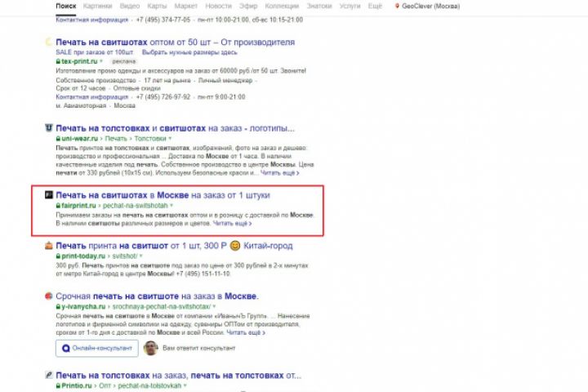Expand the arrow after Printio.ru pechat-na-tolstovkah
The image size is (588, 392).
[185, 385]
